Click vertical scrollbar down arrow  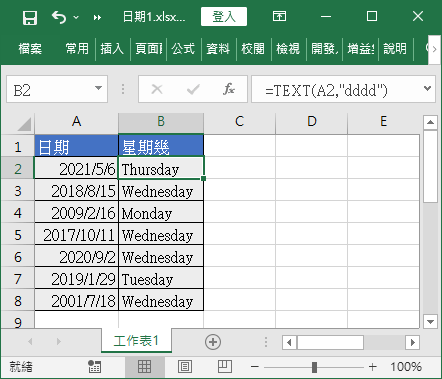coord(430,322)
